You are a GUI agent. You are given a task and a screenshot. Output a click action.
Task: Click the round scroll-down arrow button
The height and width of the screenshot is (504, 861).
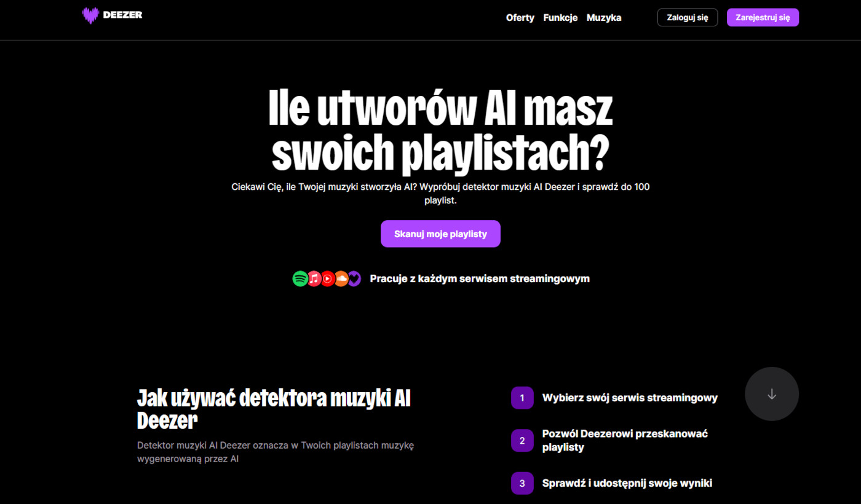tap(772, 394)
